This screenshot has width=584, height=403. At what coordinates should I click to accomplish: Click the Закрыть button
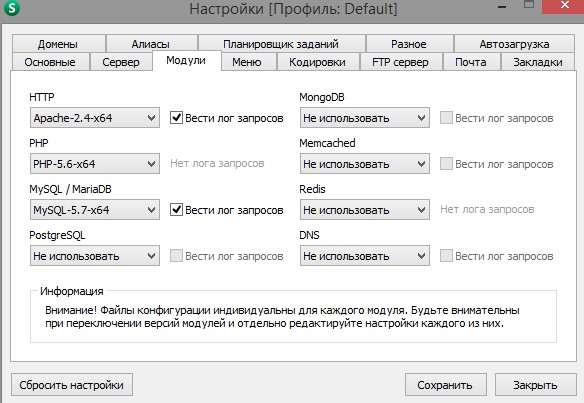pos(536,385)
